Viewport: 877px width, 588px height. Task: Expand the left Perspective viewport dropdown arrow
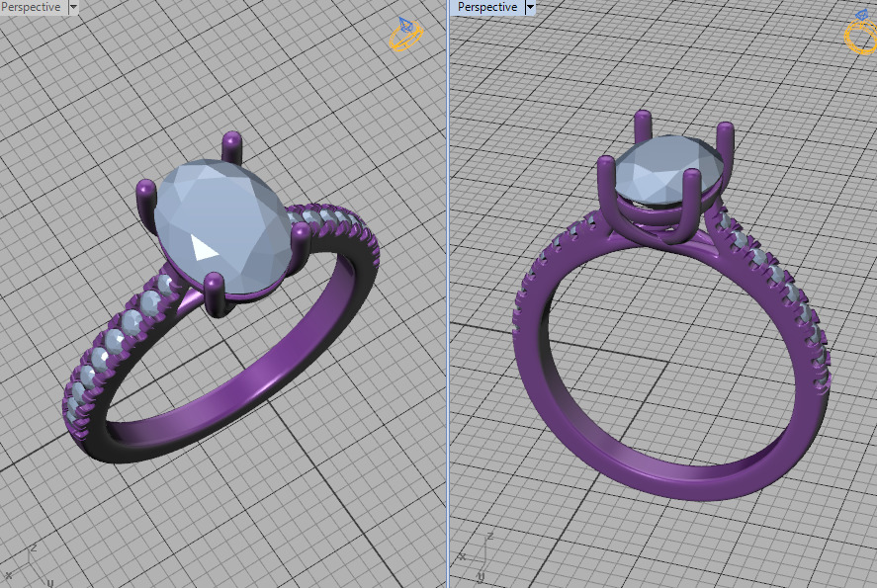73,7
